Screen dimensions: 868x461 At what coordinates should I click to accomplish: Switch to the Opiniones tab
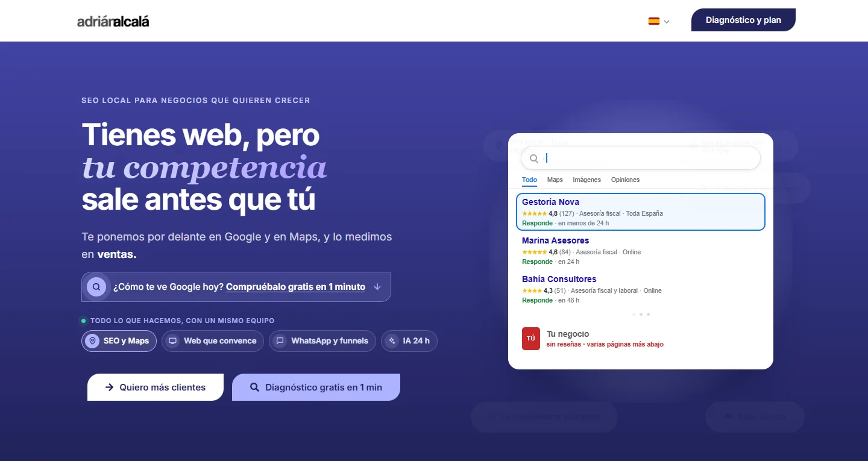coord(625,180)
